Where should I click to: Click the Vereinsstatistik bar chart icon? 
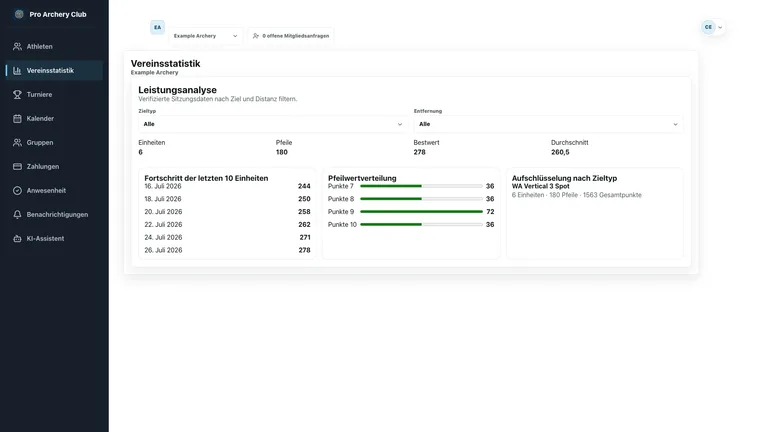(17, 71)
